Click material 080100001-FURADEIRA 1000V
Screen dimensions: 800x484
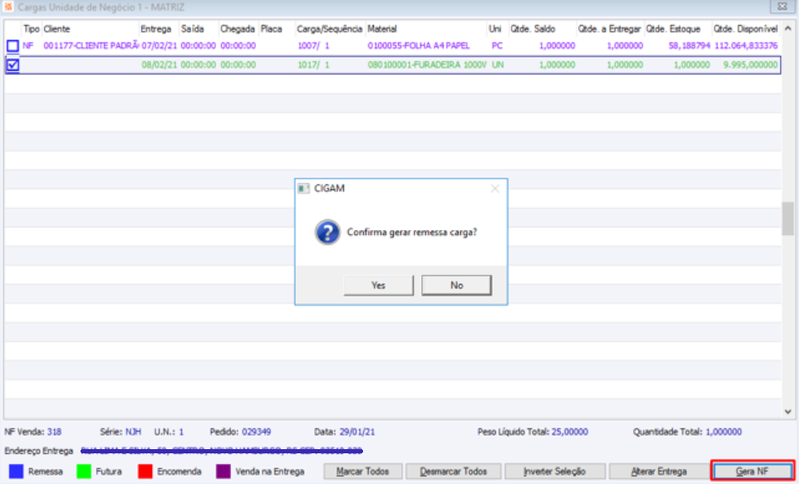[427, 65]
